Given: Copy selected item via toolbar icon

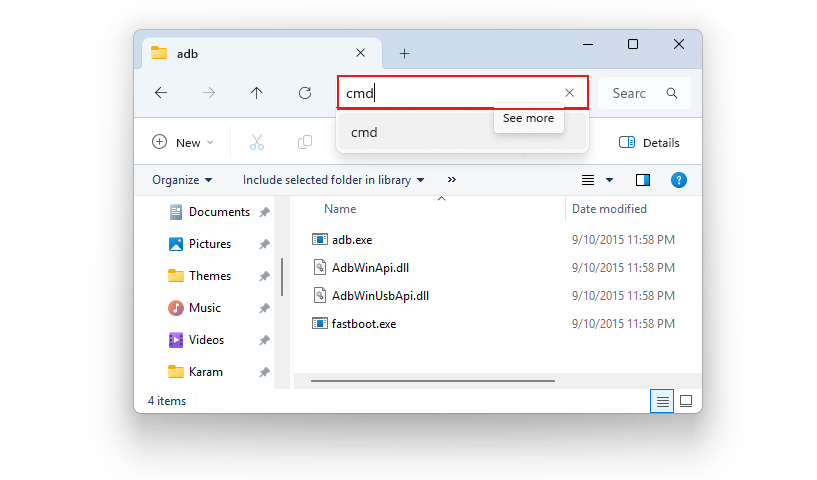Looking at the screenshot, I should [305, 142].
